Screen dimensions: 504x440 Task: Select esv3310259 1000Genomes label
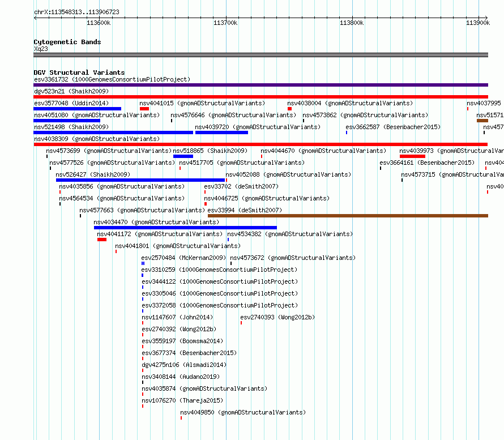(x=219, y=270)
